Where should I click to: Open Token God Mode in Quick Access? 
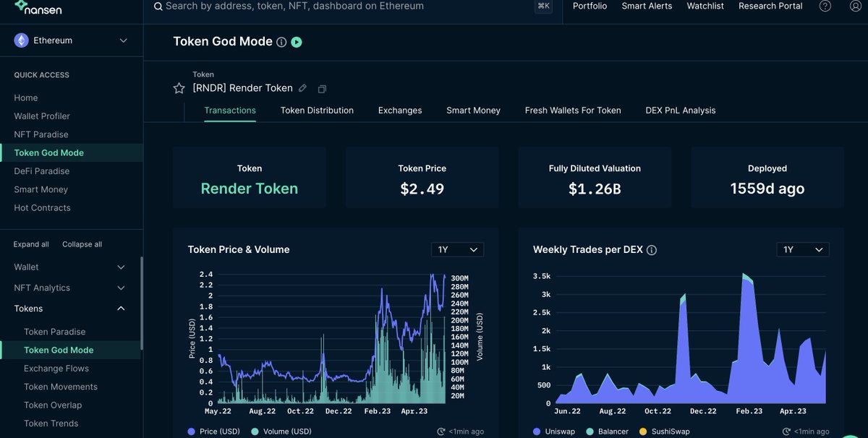click(x=49, y=153)
